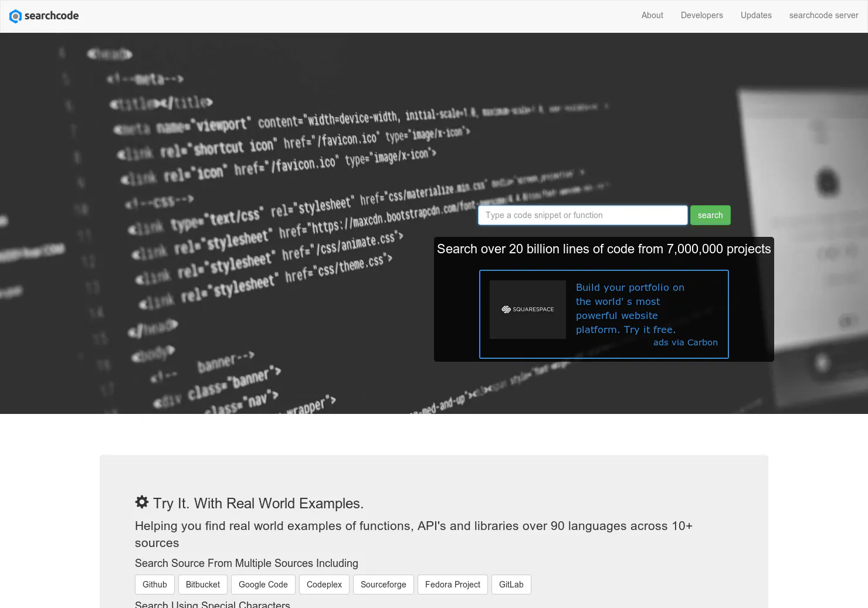
Task: Open the Squarespace ad thumbnail
Action: tap(528, 310)
